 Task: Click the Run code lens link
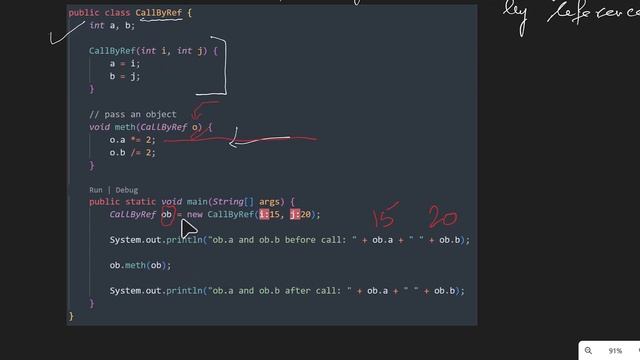click(x=96, y=190)
